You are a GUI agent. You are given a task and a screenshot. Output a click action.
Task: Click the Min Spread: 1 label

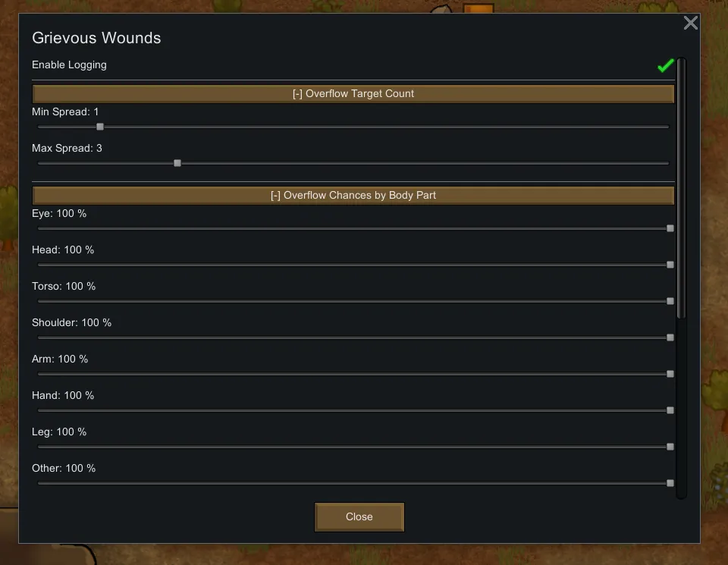click(x=65, y=112)
